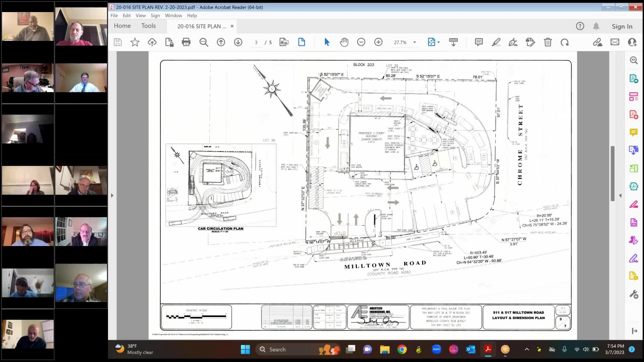644x362 pixels.
Task: Expand the left panel with the side arrow
Action: pos(112,195)
